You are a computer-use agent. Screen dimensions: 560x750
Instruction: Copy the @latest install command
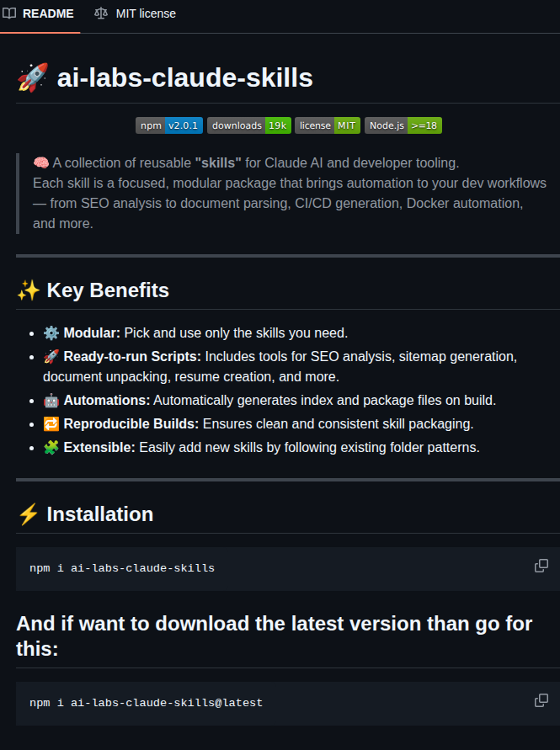pos(541,700)
